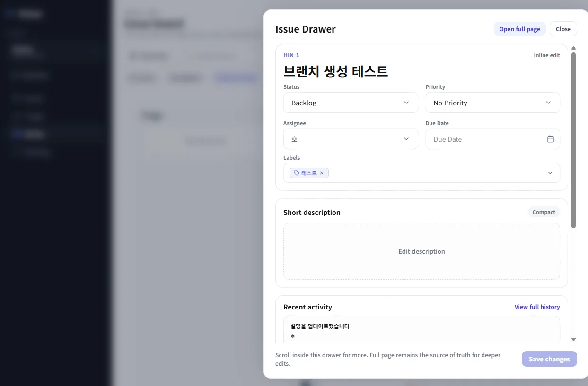Close the Issue Drawer
Screen dimensions: 588x386
click(x=563, y=29)
